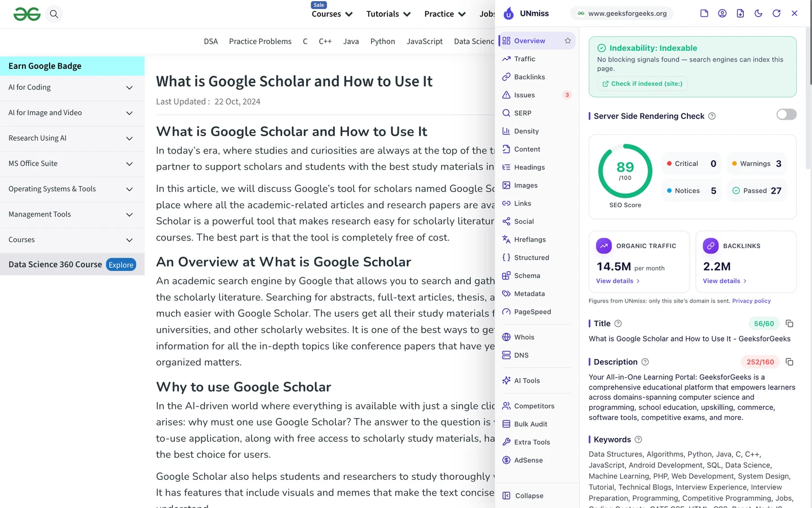Open the Backlinks tab in UNmiss sidebar
812x508 pixels.
coord(537,77)
